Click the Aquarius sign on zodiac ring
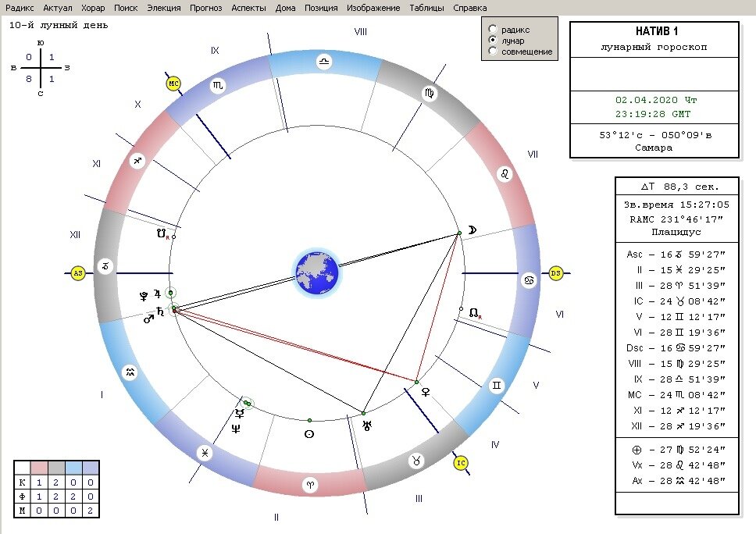This screenshot has width=756, height=534. [130, 372]
